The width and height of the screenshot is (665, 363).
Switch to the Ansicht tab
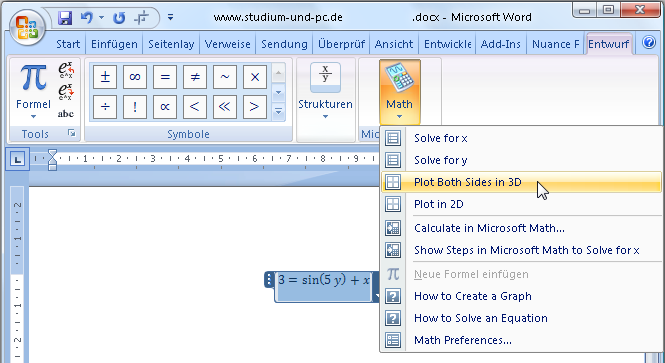click(394, 44)
